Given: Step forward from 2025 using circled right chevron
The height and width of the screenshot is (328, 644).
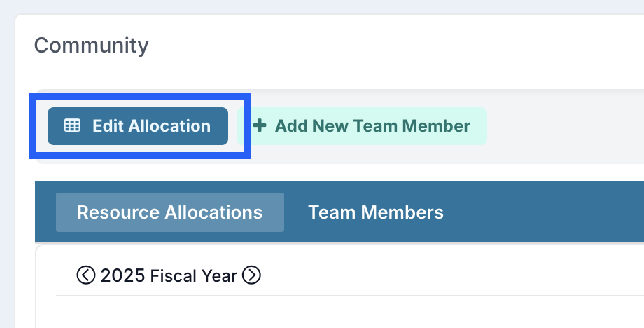Looking at the screenshot, I should 251,275.
